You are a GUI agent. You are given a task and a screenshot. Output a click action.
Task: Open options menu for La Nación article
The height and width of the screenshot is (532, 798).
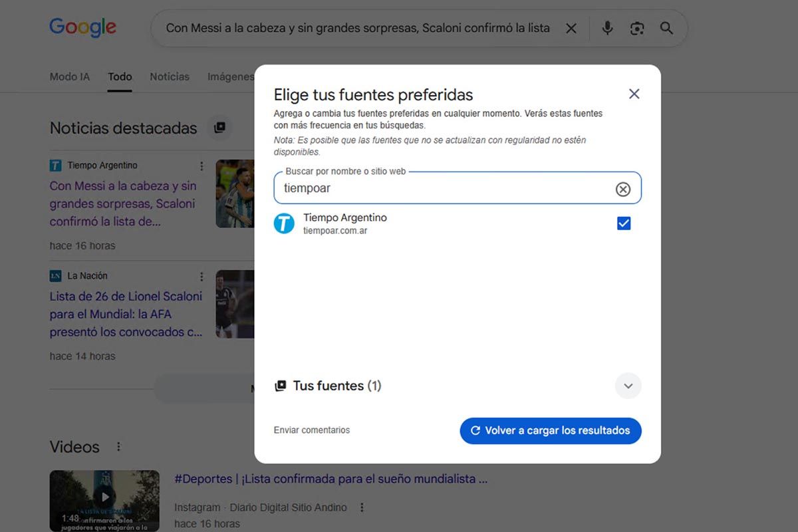click(x=201, y=276)
